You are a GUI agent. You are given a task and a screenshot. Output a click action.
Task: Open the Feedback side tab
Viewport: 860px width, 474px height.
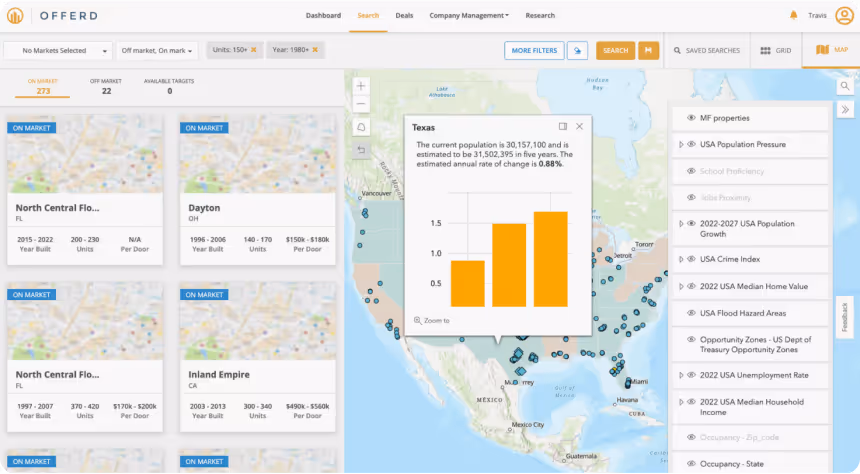[x=845, y=317]
